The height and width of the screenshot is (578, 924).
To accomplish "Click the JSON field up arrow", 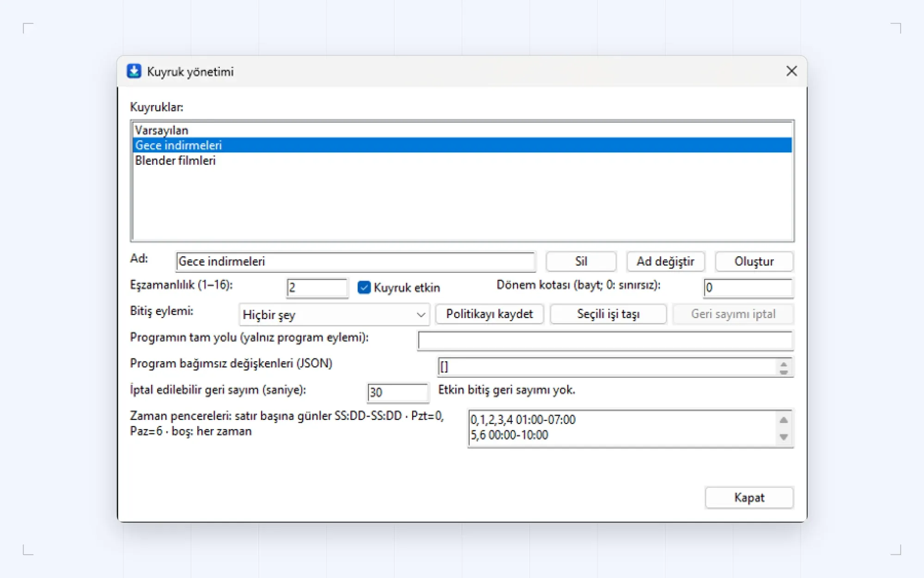I will tap(784, 364).
